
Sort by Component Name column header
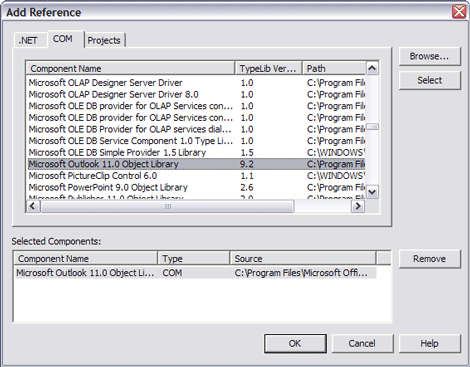tap(130, 68)
